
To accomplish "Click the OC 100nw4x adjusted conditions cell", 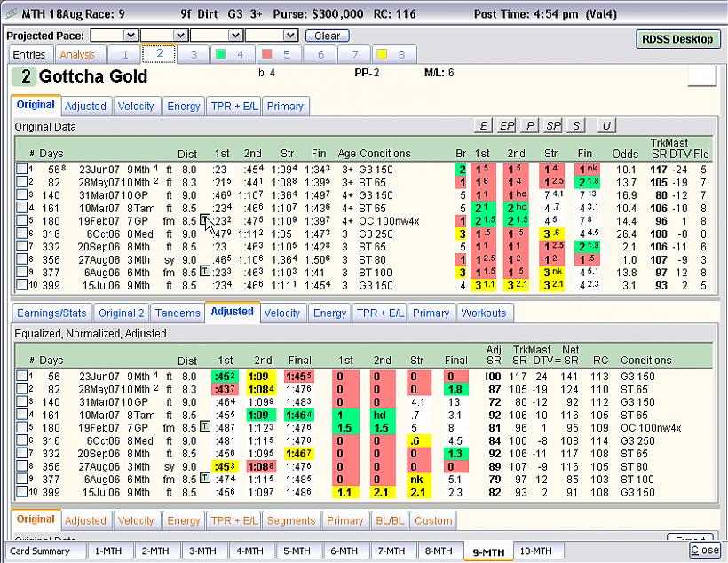I will (651, 428).
